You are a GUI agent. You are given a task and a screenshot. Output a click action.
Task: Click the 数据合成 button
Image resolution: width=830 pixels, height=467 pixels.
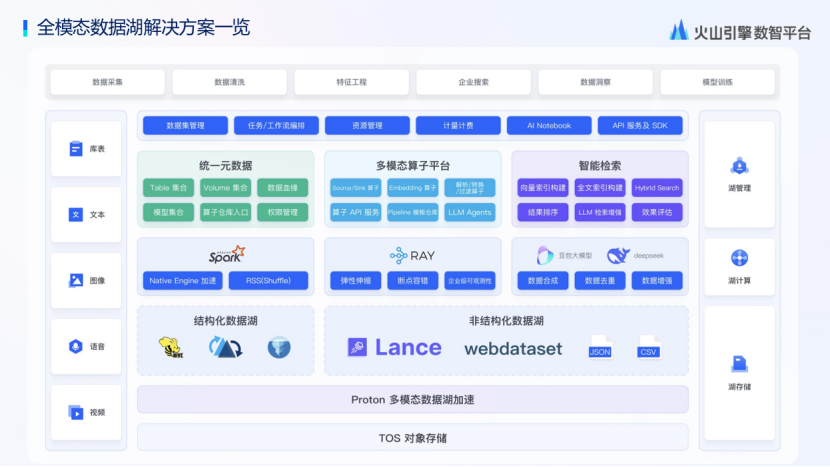pyautogui.click(x=543, y=281)
